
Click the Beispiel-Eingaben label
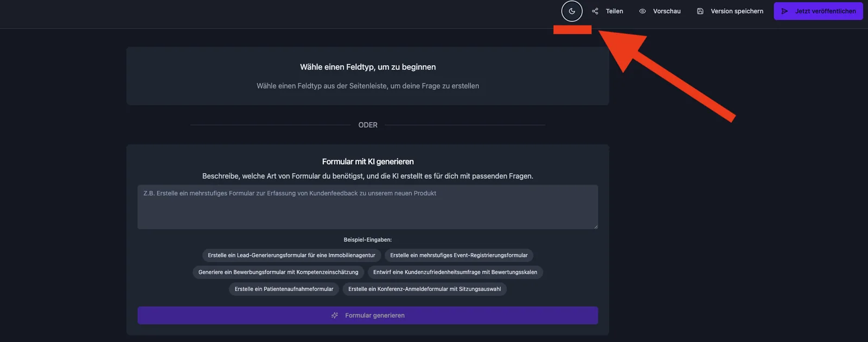[x=368, y=239]
